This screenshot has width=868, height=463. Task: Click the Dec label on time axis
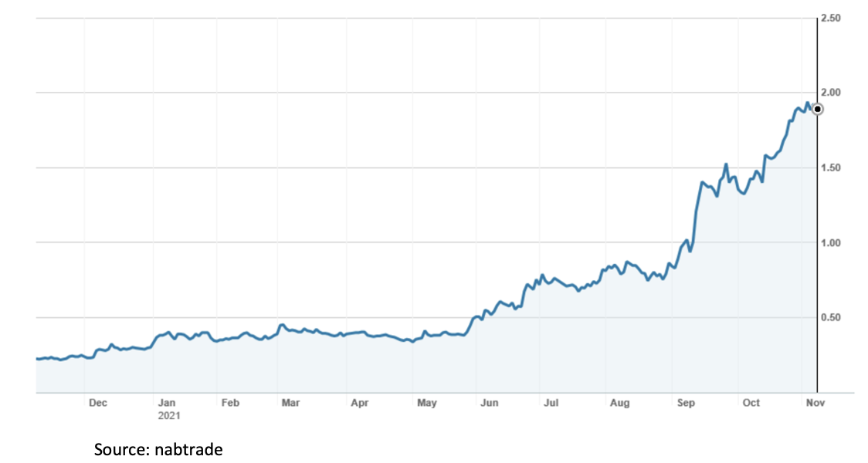click(x=98, y=403)
